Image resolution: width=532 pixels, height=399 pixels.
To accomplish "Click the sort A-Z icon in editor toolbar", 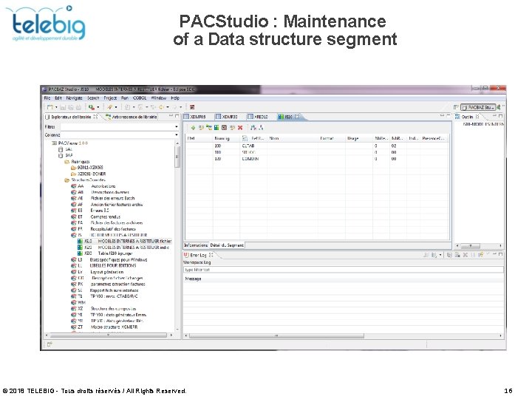I will coord(253,128).
